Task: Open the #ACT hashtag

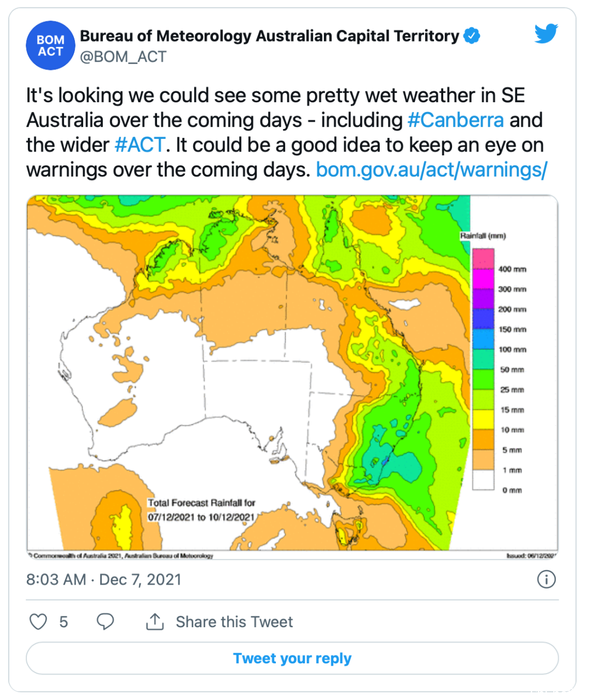Action: point(140,145)
